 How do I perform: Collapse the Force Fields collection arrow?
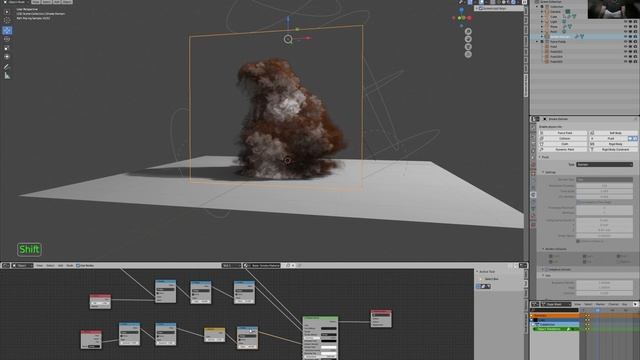click(538, 42)
